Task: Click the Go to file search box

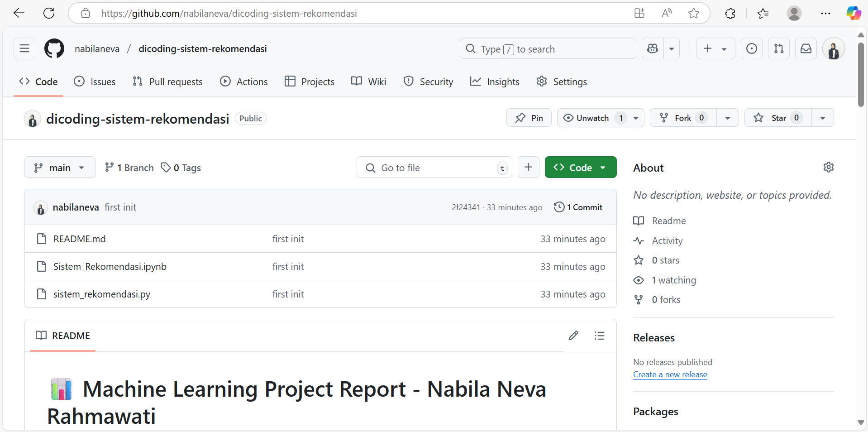Action: pyautogui.click(x=434, y=167)
